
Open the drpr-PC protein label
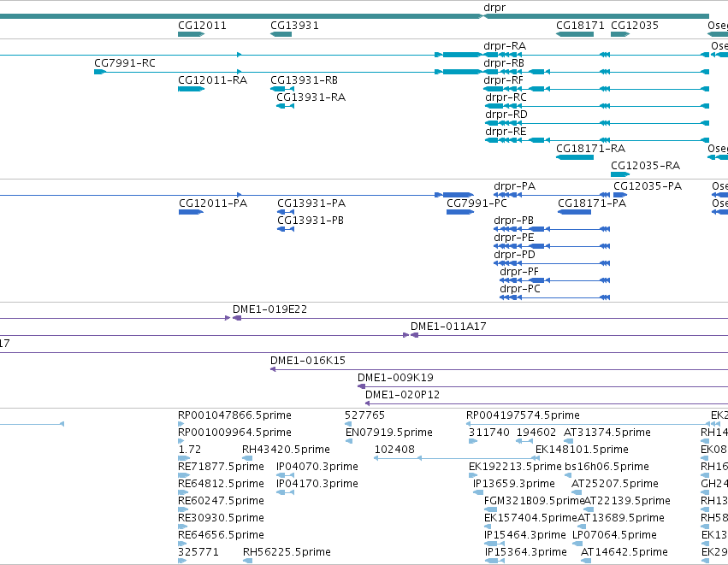(x=519, y=289)
